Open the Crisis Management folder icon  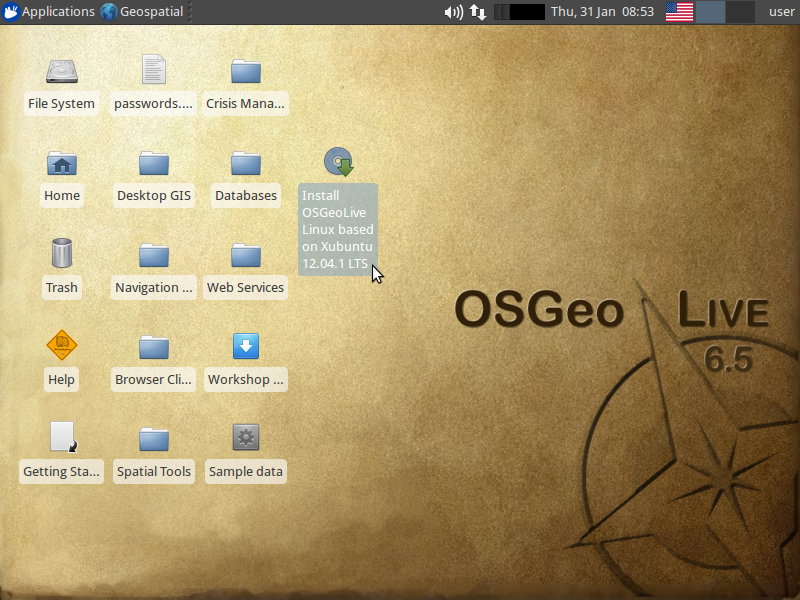tap(245, 71)
